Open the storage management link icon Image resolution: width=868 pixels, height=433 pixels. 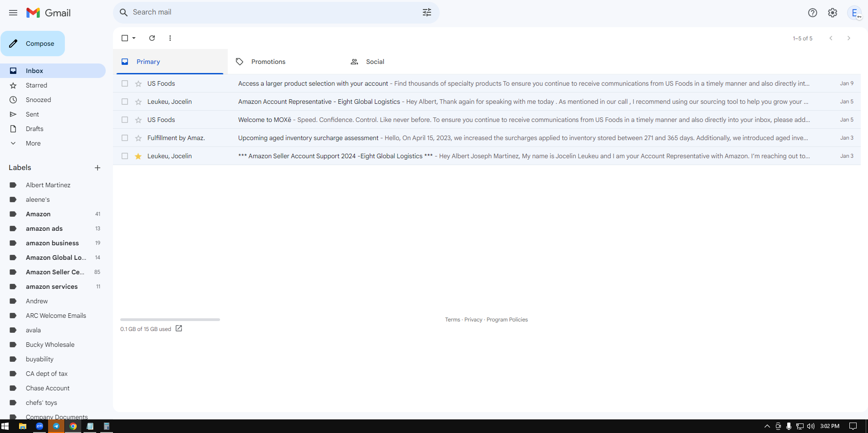179,329
